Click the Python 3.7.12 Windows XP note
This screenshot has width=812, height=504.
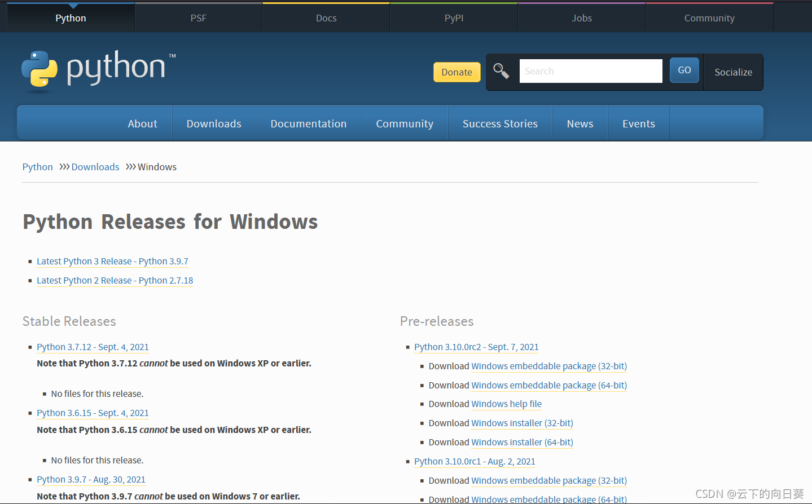[x=174, y=363]
